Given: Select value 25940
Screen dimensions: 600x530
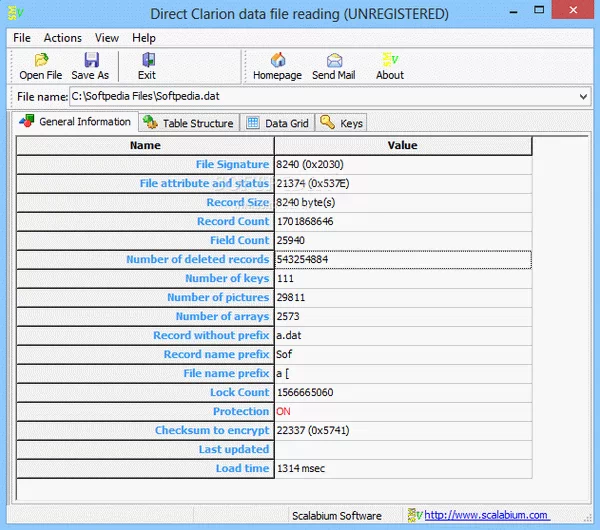Looking at the screenshot, I should pos(290,240).
